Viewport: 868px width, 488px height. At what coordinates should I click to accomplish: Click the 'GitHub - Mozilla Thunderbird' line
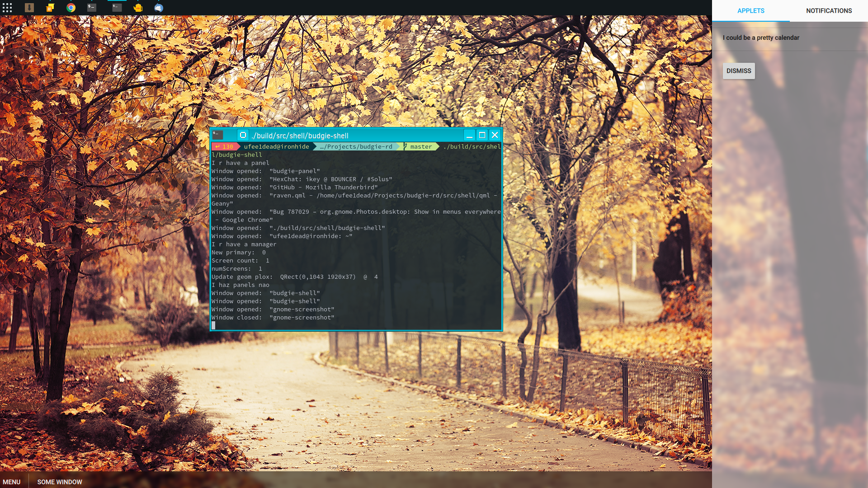pos(295,188)
